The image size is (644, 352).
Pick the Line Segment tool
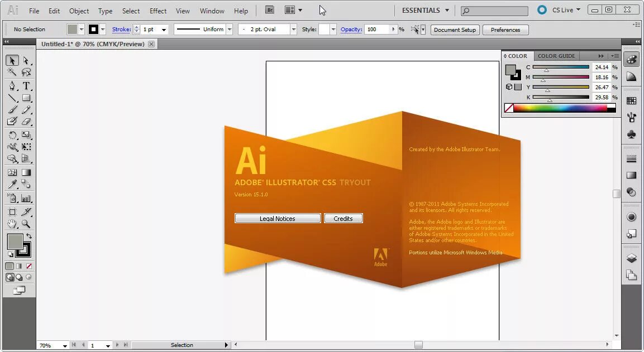[12, 98]
